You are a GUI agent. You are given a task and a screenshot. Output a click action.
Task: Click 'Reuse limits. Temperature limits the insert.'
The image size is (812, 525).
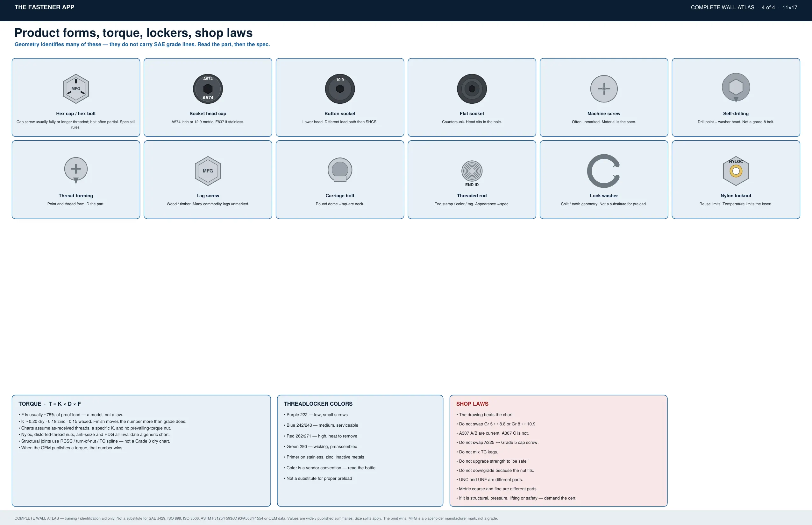tap(736, 204)
